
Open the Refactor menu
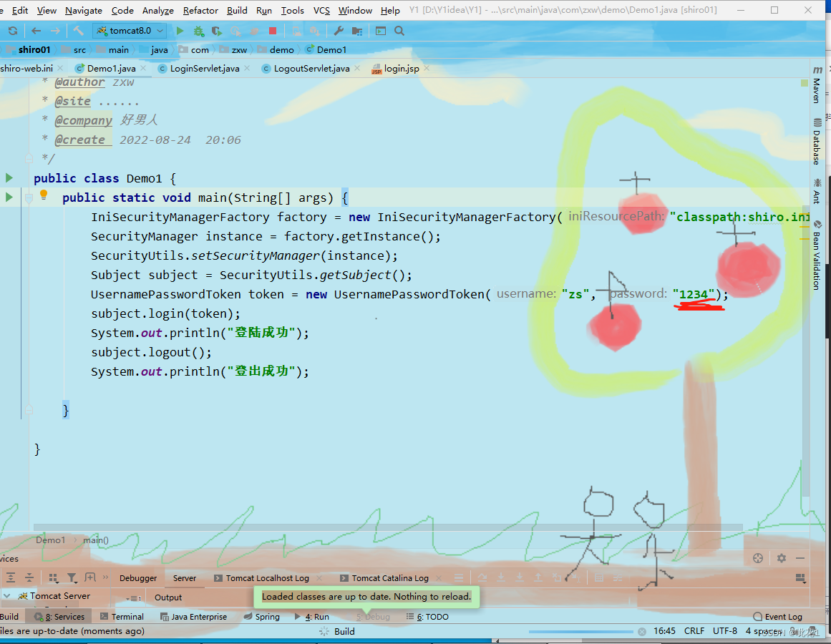click(x=200, y=11)
